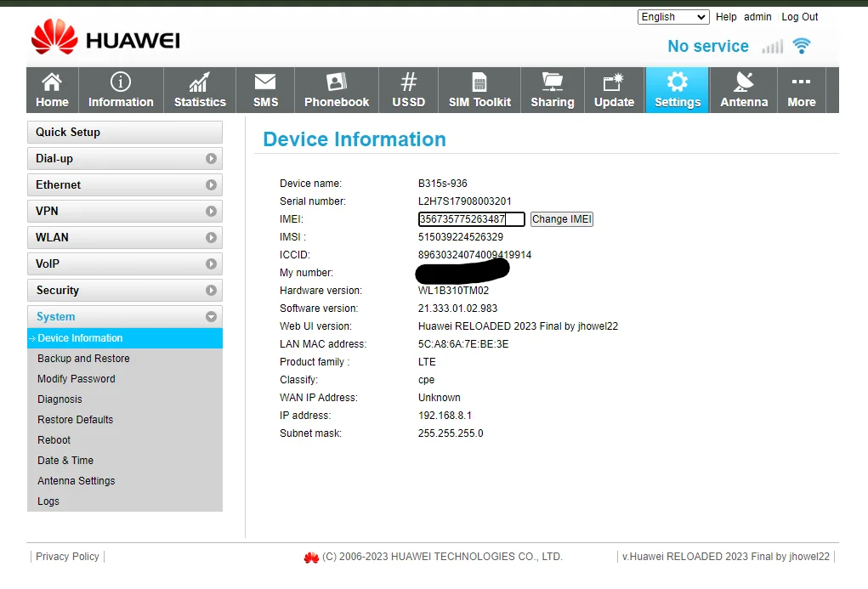Expand the WLAN menu arrow
This screenshot has height=589, width=868.
(211, 237)
